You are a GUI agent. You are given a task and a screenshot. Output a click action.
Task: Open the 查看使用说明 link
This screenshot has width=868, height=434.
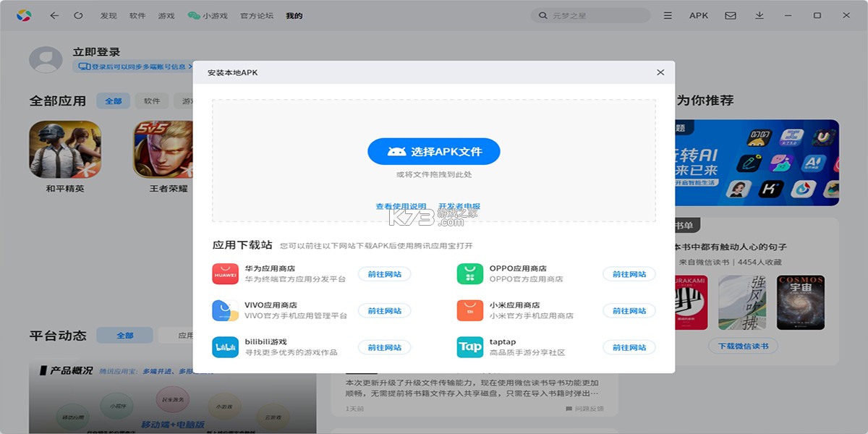pyautogui.click(x=401, y=207)
